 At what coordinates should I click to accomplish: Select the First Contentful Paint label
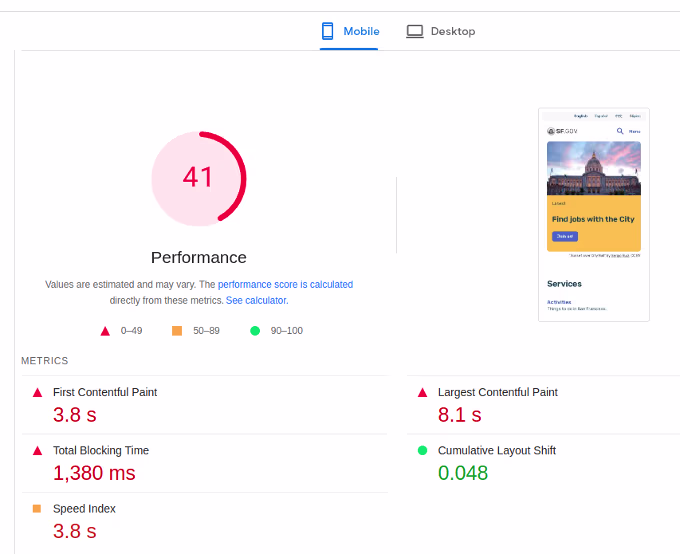105,392
